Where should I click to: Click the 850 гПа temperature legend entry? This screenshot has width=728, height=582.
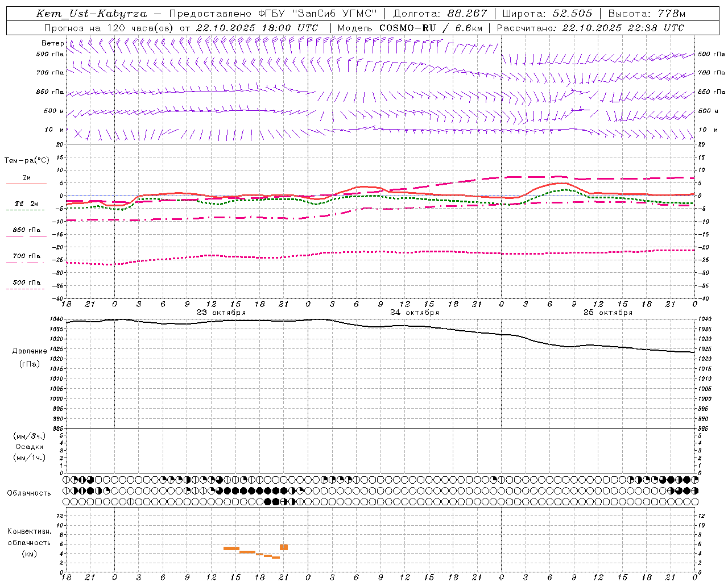(27, 230)
